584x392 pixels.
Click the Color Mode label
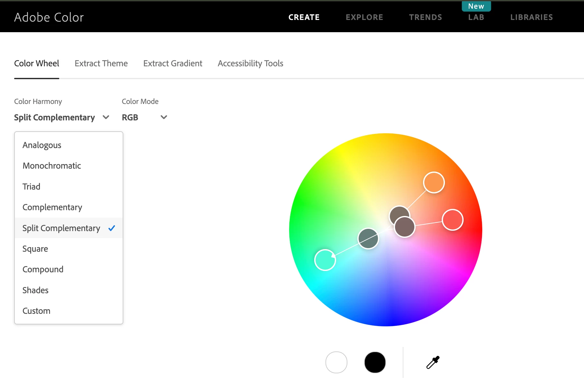[x=140, y=101]
